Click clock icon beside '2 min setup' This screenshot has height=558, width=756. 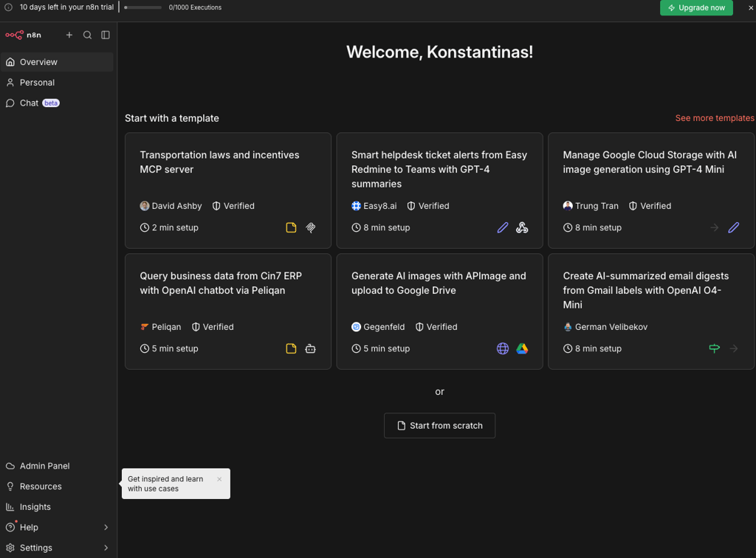pos(145,227)
